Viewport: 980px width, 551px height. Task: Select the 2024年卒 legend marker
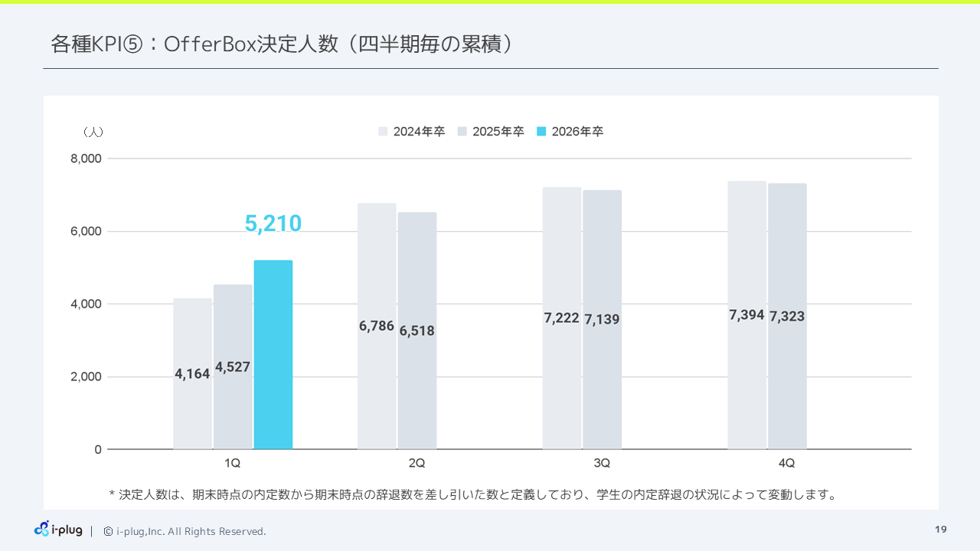(x=383, y=131)
